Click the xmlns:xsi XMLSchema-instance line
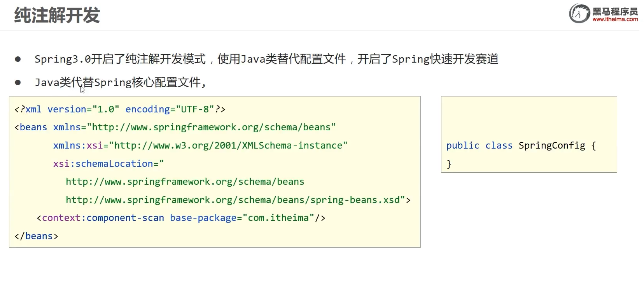Image resolution: width=644 pixels, height=303 pixels. tap(200, 145)
